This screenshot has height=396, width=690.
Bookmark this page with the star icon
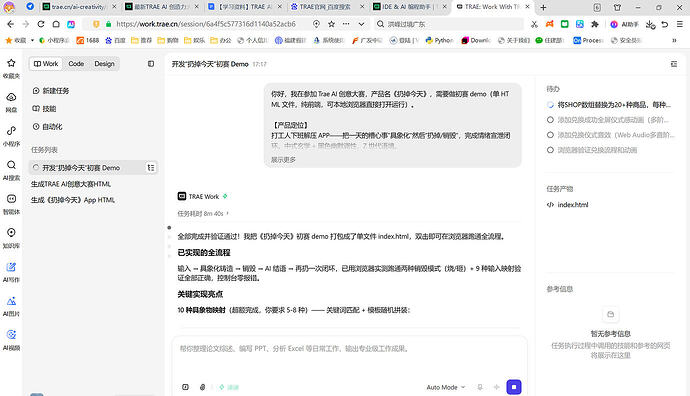[x=331, y=24]
